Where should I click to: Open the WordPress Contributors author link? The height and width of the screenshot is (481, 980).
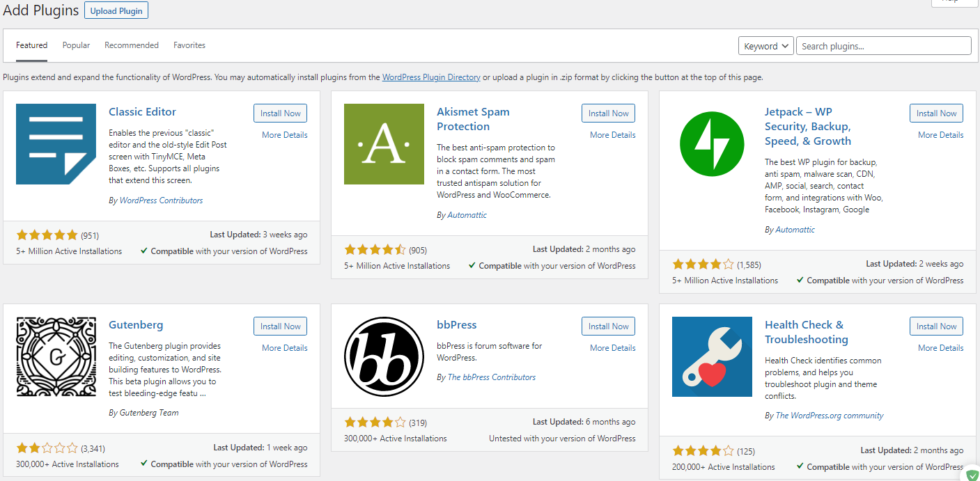point(162,200)
